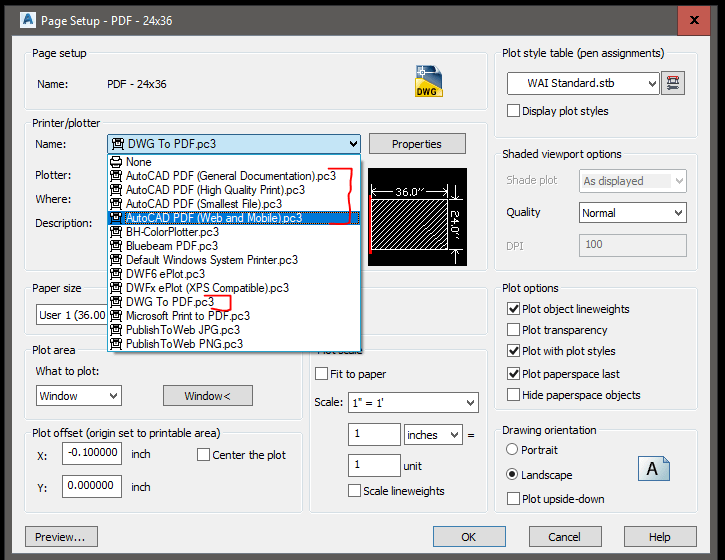Select BH-ColorPlotter.pc3 plotter
Image resolution: width=725 pixels, height=560 pixels.
[x=234, y=232]
